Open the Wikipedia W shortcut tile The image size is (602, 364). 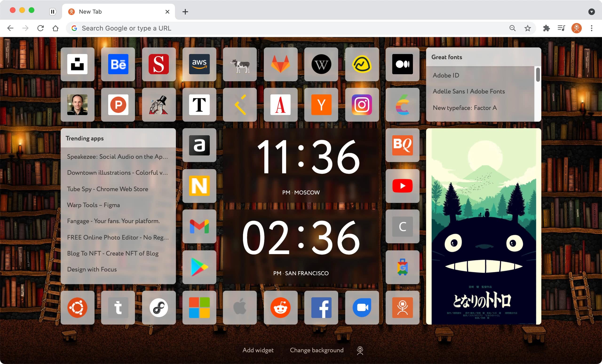321,64
